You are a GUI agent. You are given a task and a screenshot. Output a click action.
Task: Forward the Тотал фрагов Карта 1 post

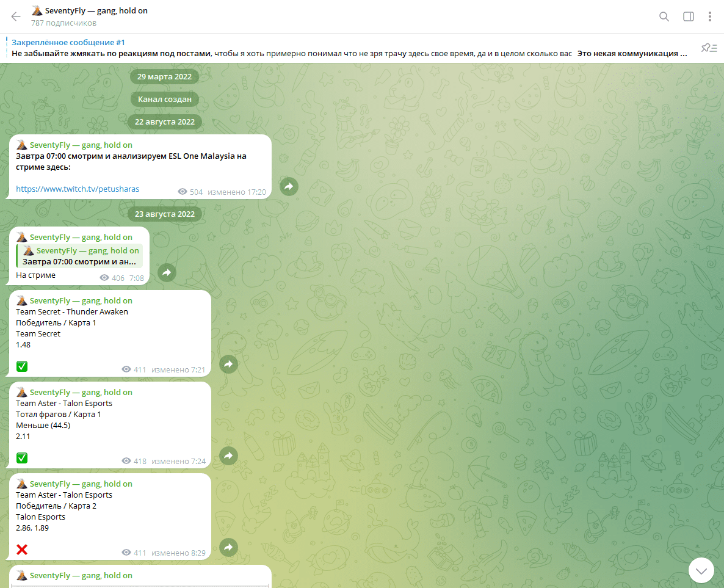tap(228, 456)
